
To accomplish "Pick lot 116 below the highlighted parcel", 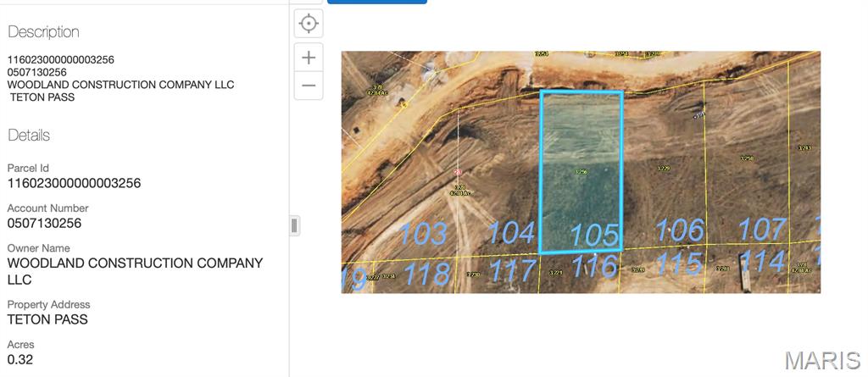I will coord(594,267).
